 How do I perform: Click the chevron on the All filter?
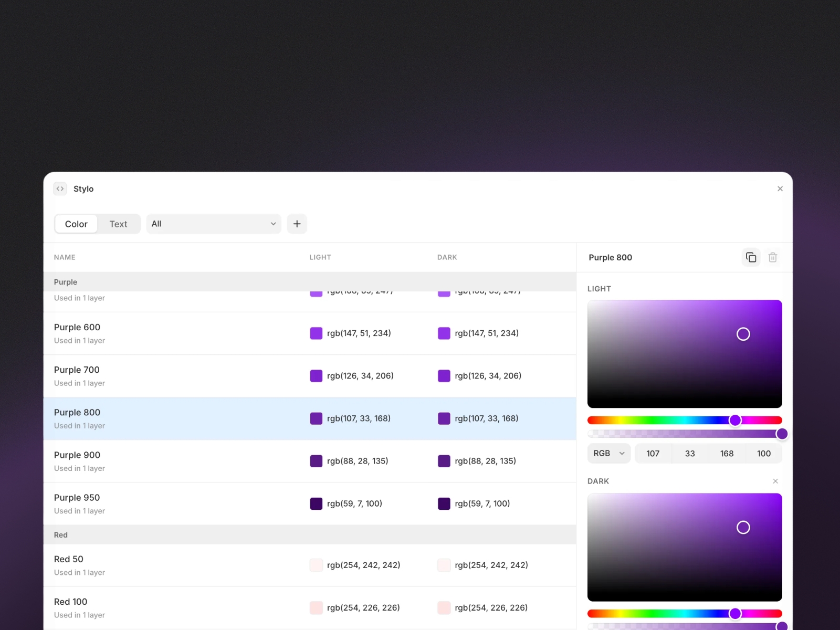pos(272,224)
